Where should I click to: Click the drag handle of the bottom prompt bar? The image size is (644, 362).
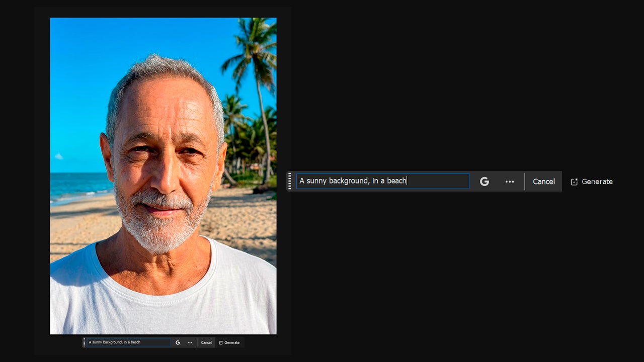click(84, 342)
